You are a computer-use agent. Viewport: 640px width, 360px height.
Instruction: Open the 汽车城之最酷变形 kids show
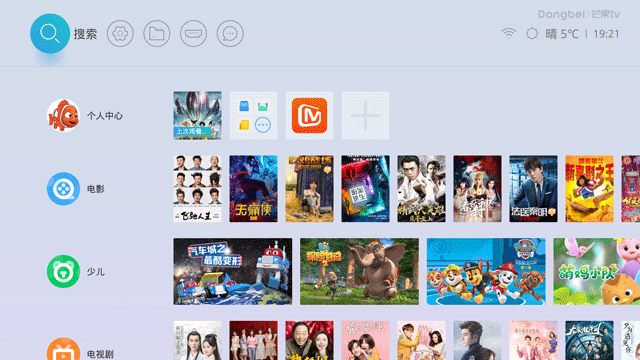pos(233,271)
